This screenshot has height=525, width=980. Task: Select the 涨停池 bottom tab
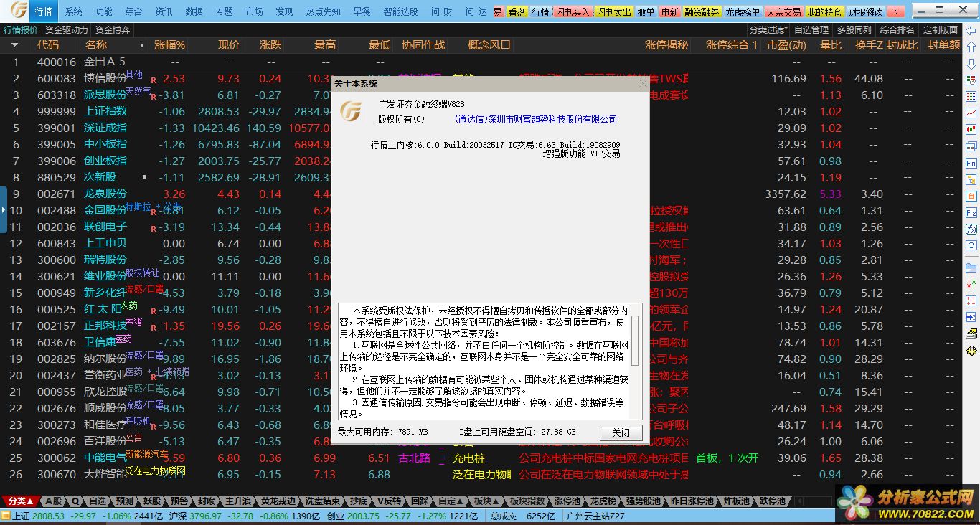(569, 501)
